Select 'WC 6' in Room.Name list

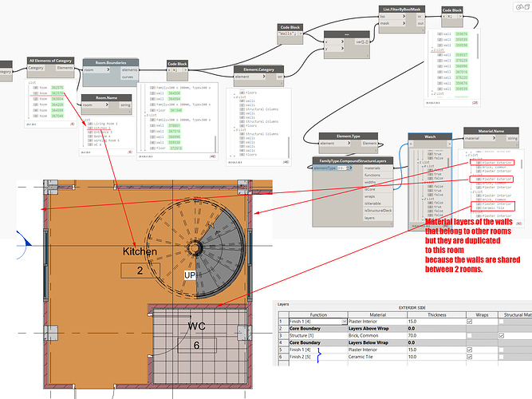[x=97, y=144]
